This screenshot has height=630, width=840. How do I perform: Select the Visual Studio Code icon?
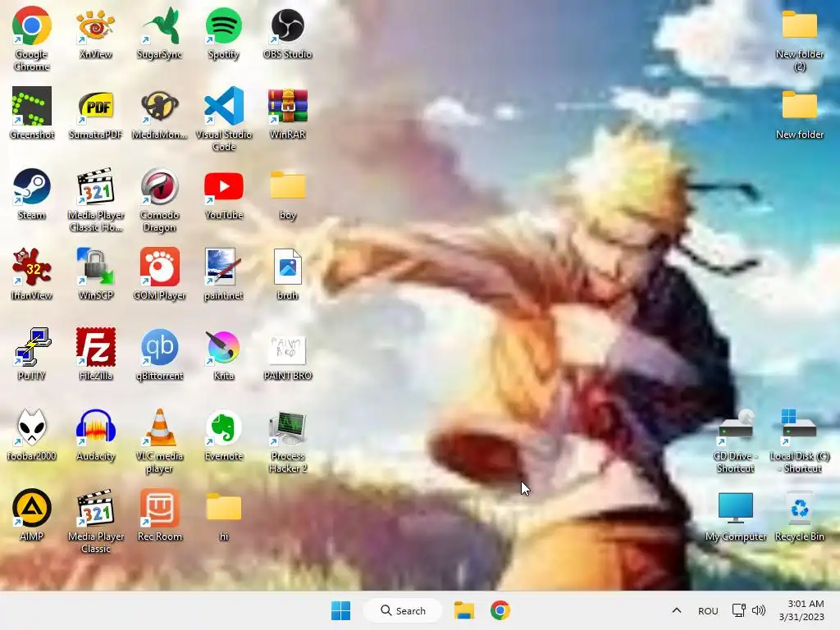click(224, 106)
